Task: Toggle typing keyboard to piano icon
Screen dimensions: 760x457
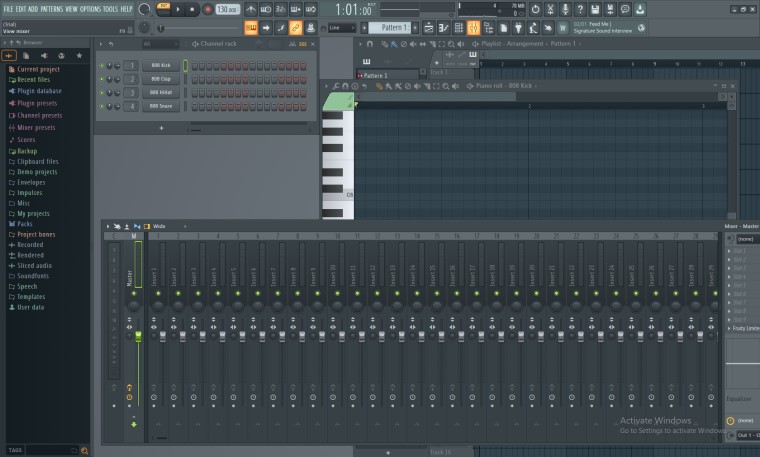Action: pyautogui.click(x=251, y=28)
